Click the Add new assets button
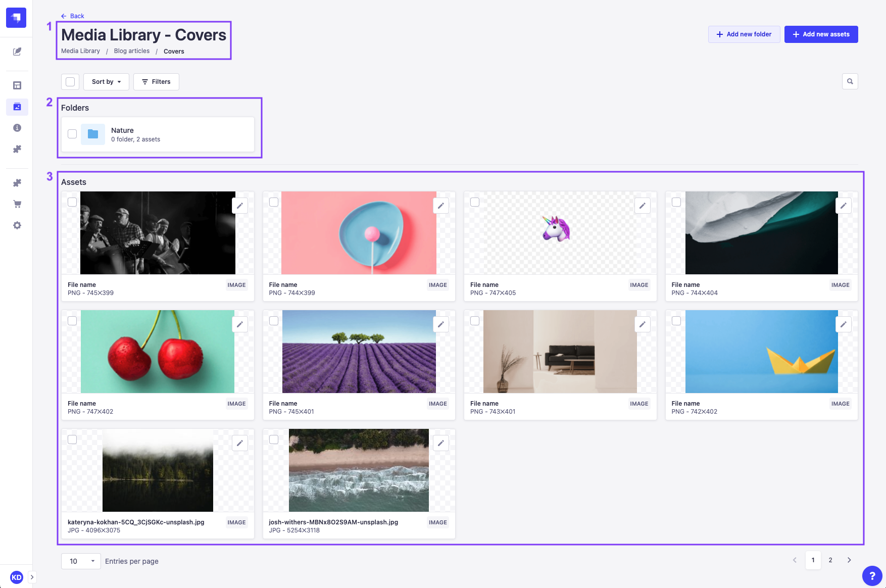The width and height of the screenshot is (886, 588). click(x=821, y=34)
